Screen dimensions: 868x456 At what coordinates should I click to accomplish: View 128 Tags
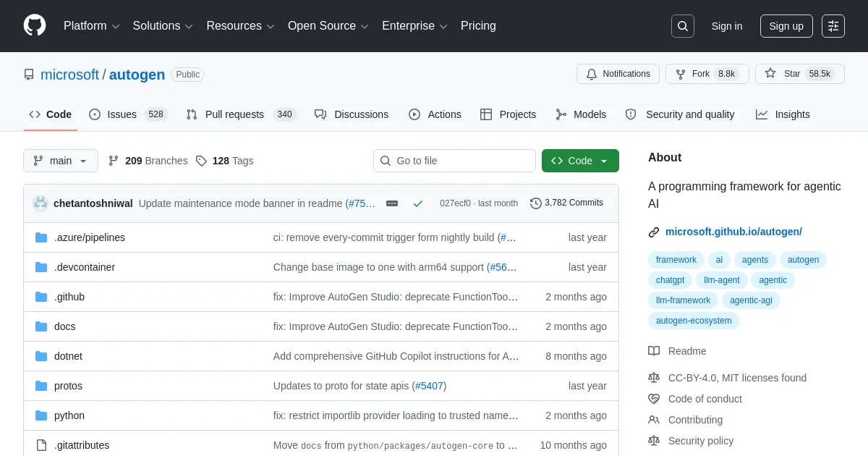pos(224,161)
